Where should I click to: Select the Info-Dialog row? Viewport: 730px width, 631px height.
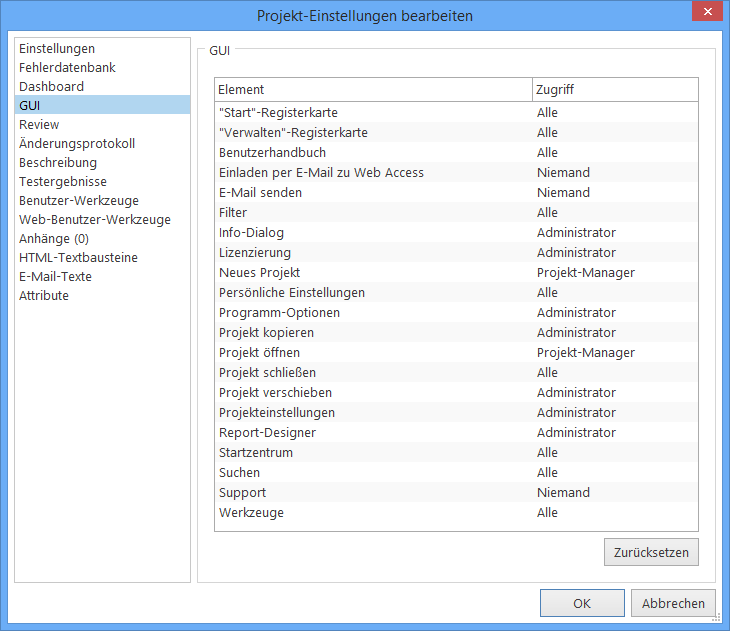(x=456, y=233)
